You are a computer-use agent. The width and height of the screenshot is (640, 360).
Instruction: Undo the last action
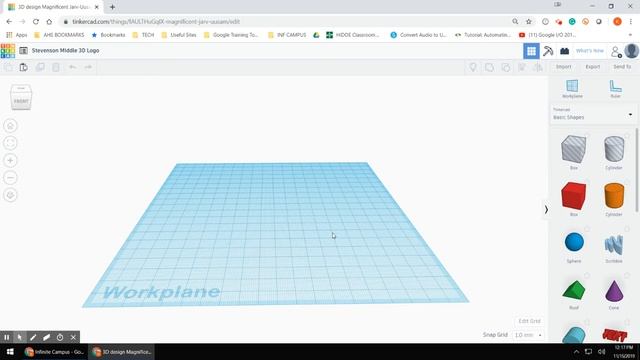pyautogui.click(x=72, y=67)
